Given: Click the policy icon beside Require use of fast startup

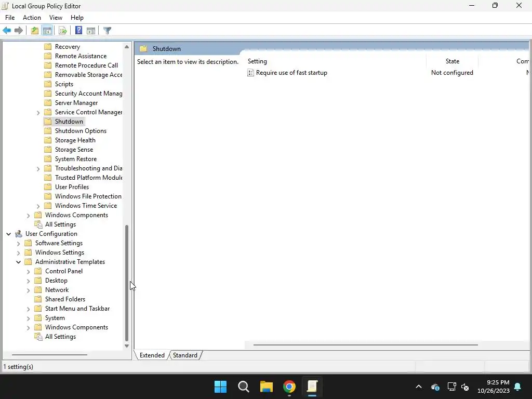Looking at the screenshot, I should [250, 73].
